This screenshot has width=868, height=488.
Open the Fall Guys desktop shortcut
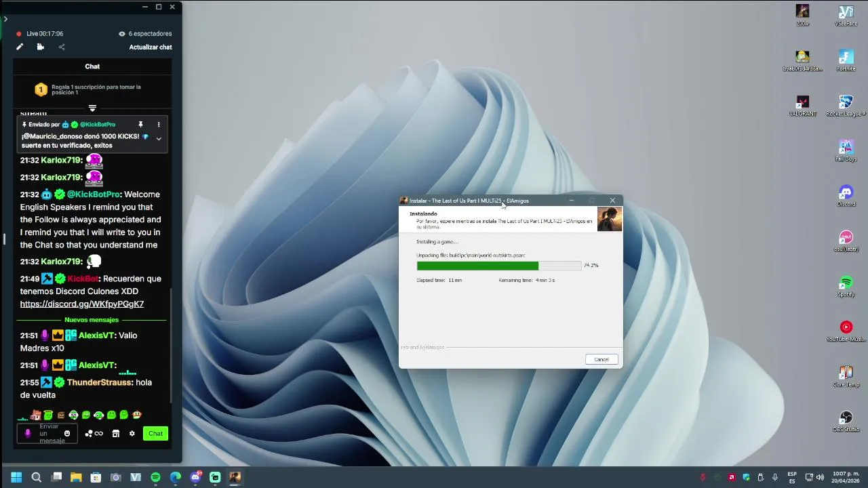tap(846, 150)
